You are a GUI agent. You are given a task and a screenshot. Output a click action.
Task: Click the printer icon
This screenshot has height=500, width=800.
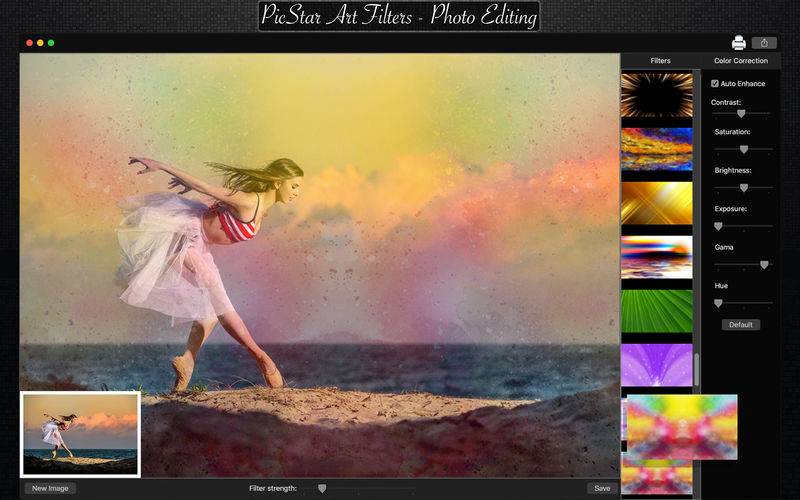pos(738,43)
